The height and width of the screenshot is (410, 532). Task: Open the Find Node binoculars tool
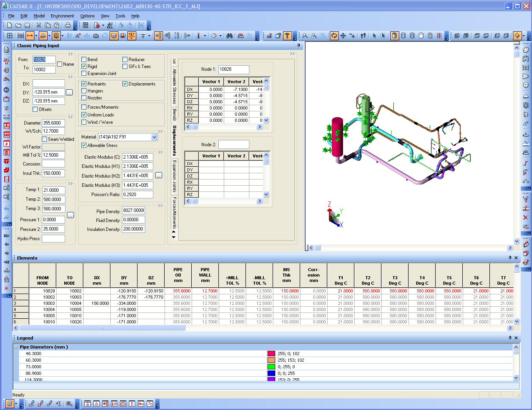click(x=229, y=36)
